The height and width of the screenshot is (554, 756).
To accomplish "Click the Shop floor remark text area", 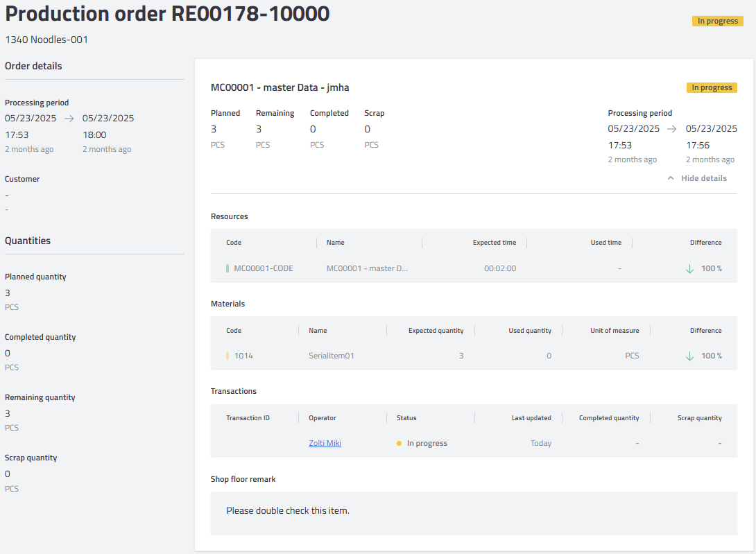I will click(474, 513).
